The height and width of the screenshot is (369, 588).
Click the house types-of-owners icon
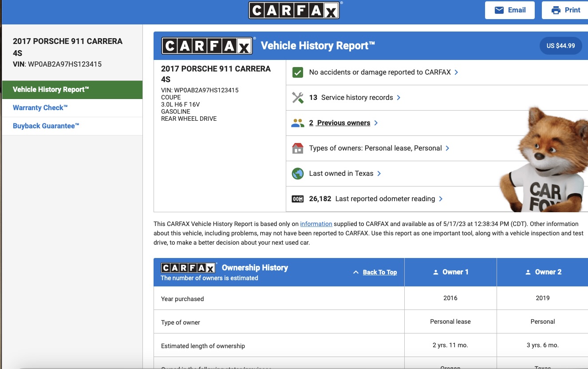[x=298, y=148]
